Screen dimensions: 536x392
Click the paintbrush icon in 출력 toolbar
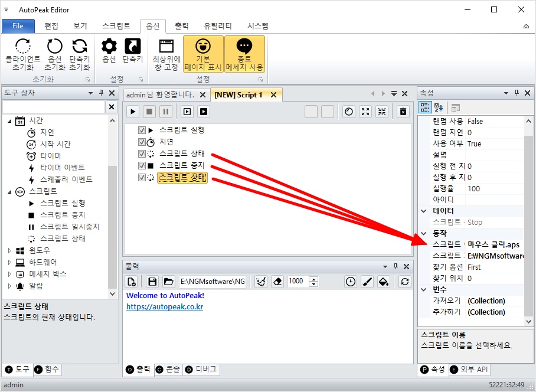[x=367, y=282]
